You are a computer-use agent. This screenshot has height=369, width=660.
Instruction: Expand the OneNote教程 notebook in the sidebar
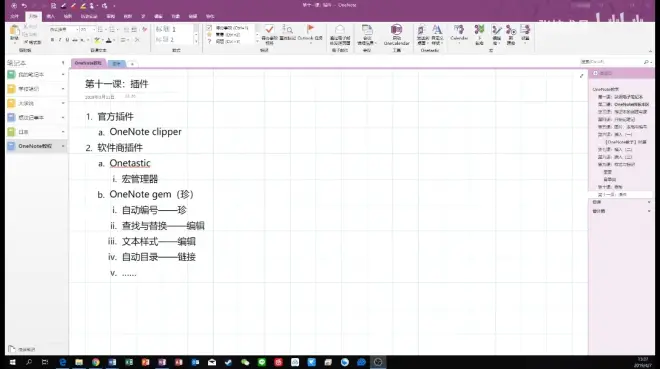(x=63, y=146)
